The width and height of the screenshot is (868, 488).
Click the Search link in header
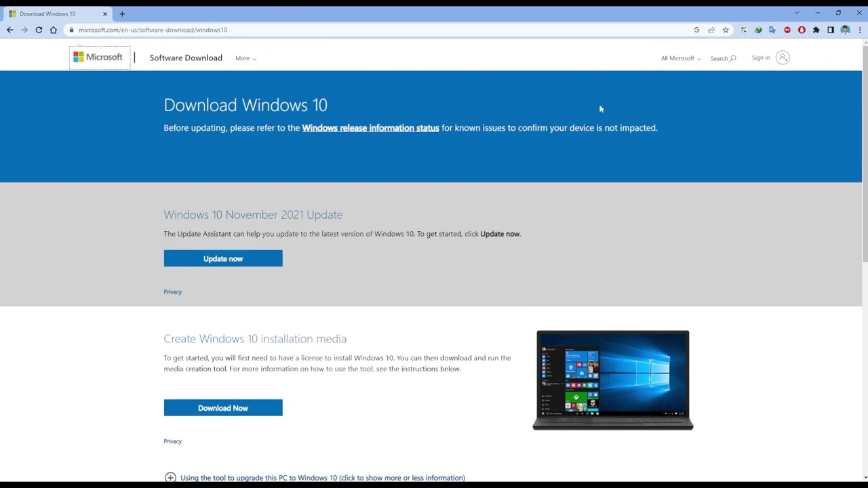[723, 58]
